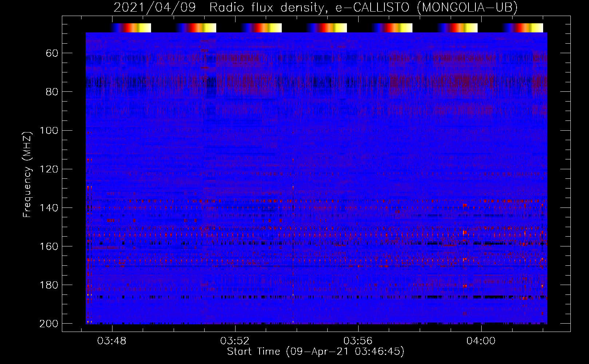The image size is (589, 364).
Task: Click the 120 frequency tick label
Action: pyautogui.click(x=49, y=169)
